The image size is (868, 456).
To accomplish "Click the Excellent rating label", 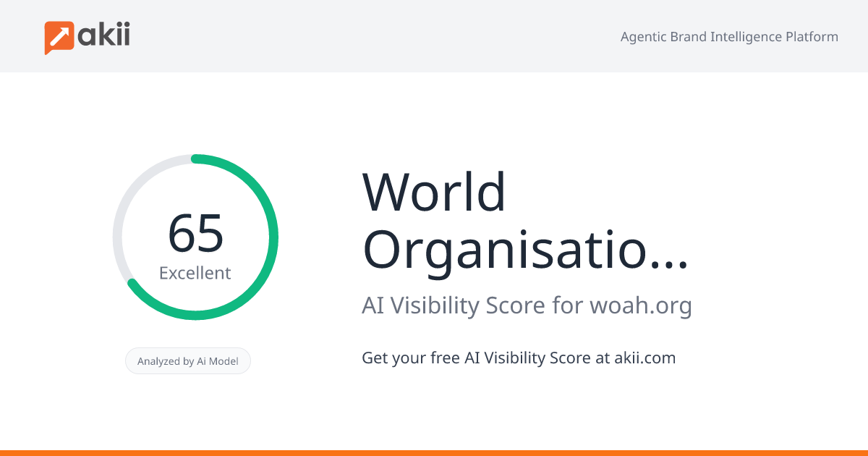I will point(195,273).
